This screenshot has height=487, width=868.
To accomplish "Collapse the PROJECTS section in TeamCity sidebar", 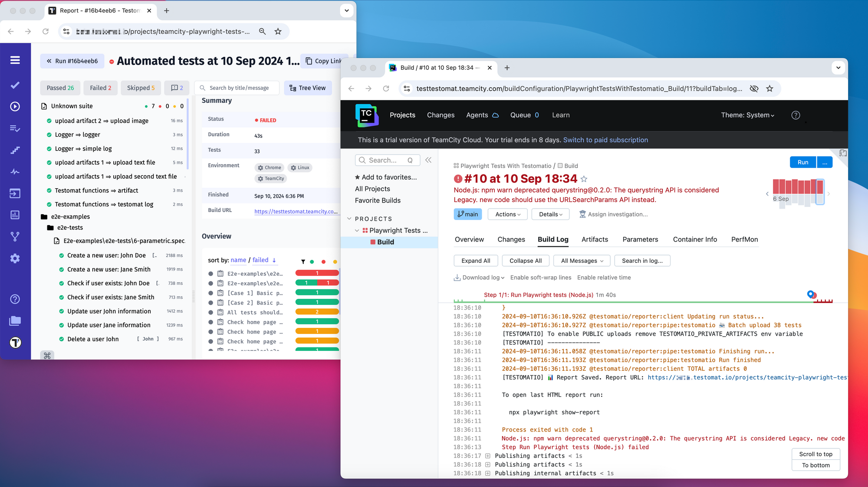I will [x=349, y=219].
